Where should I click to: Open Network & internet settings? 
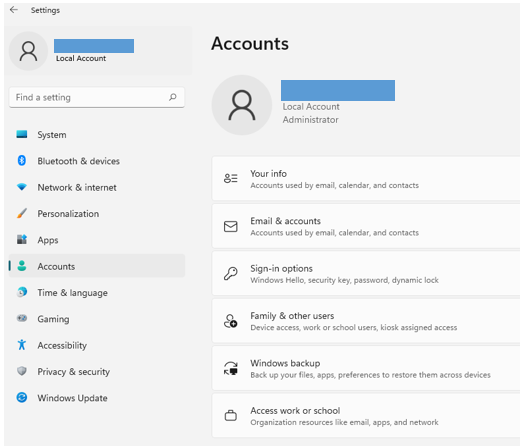click(97, 187)
